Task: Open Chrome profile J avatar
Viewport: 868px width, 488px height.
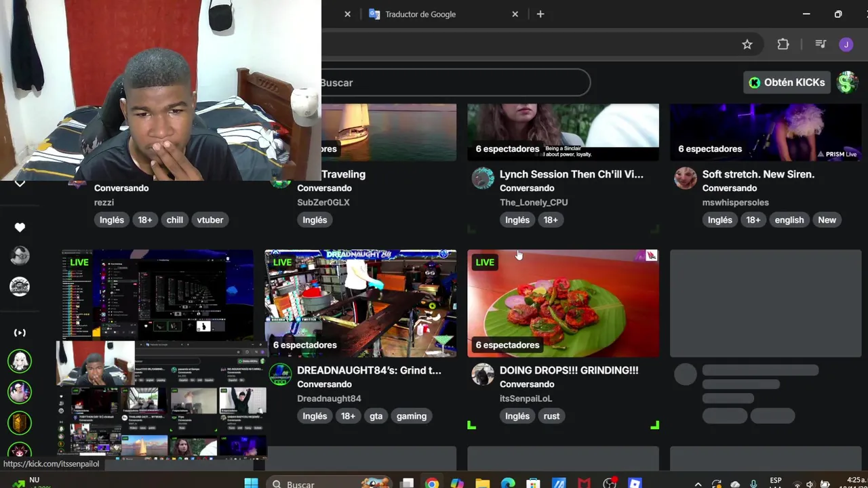Action: tap(846, 45)
